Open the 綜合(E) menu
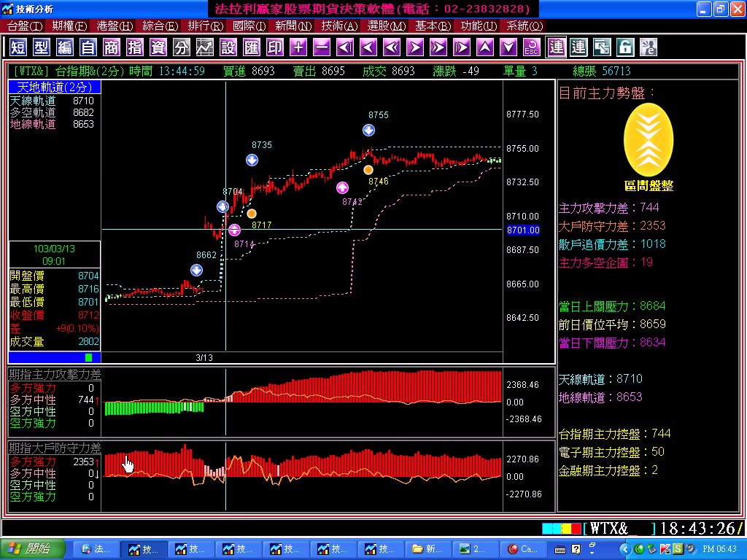 pos(160,26)
